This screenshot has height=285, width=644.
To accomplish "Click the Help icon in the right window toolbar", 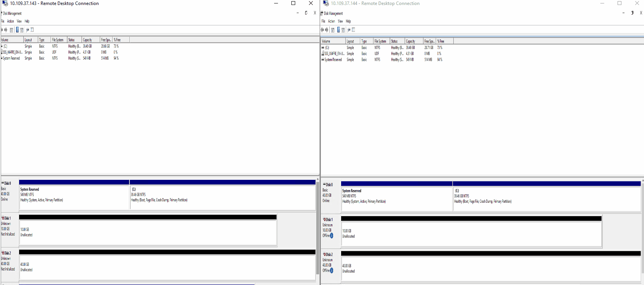I will (338, 30).
